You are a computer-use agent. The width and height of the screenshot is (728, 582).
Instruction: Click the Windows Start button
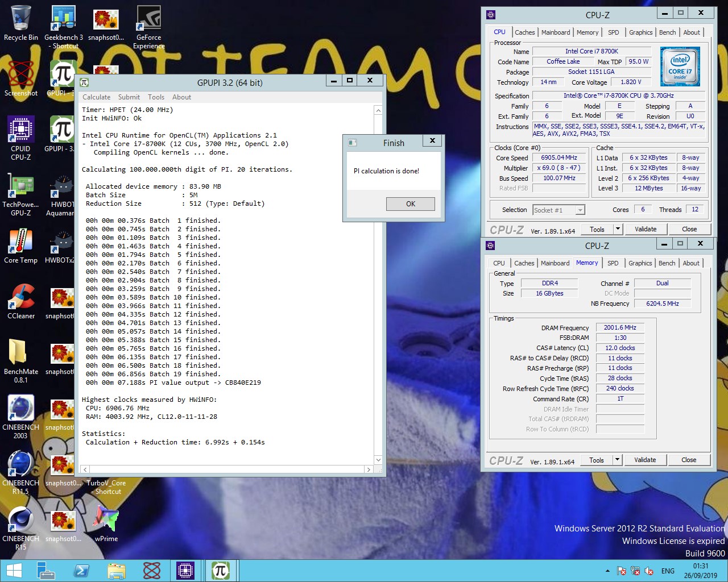14,571
